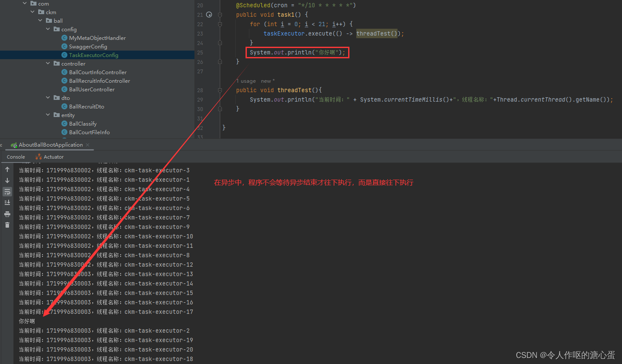Open BallCourtFileInfo entity class

point(89,132)
